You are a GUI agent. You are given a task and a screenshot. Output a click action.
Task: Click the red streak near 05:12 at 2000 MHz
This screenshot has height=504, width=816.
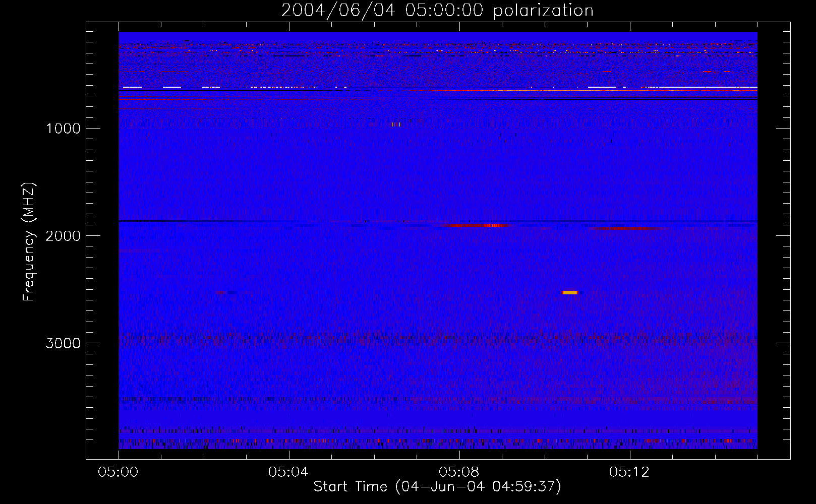coord(628,228)
